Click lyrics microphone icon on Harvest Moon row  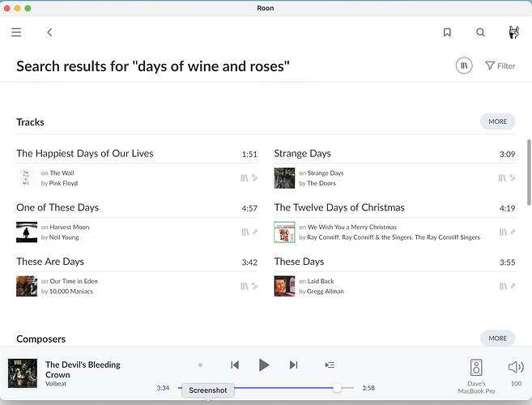[255, 232]
